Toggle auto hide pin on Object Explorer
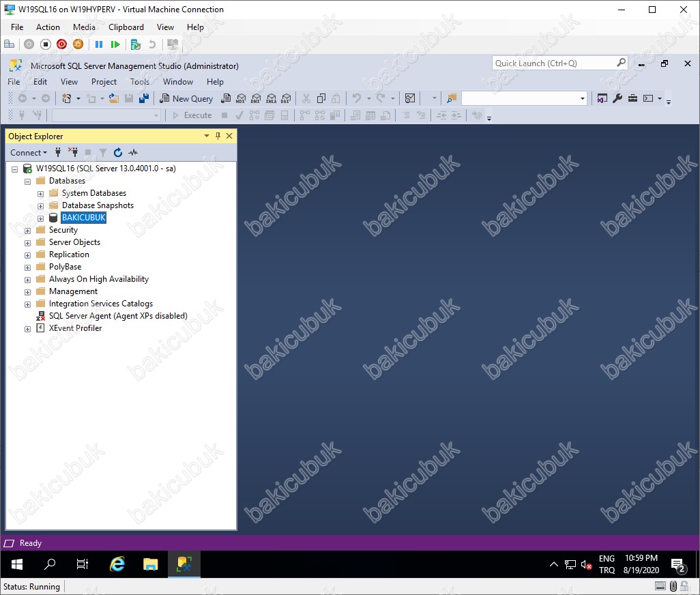Image resolution: width=700 pixels, height=595 pixels. pos(218,136)
